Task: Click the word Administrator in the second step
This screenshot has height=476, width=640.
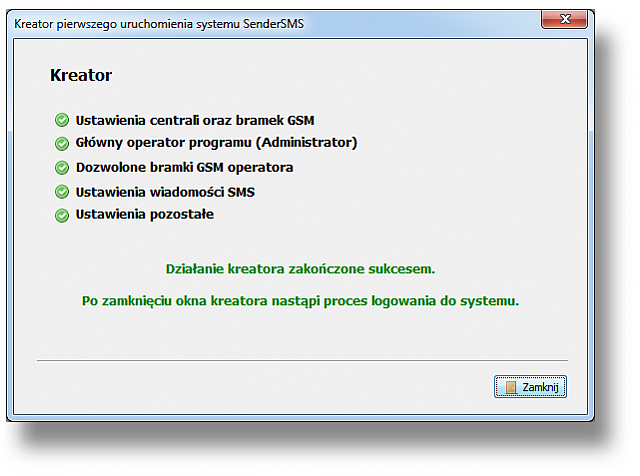Action: point(307,142)
